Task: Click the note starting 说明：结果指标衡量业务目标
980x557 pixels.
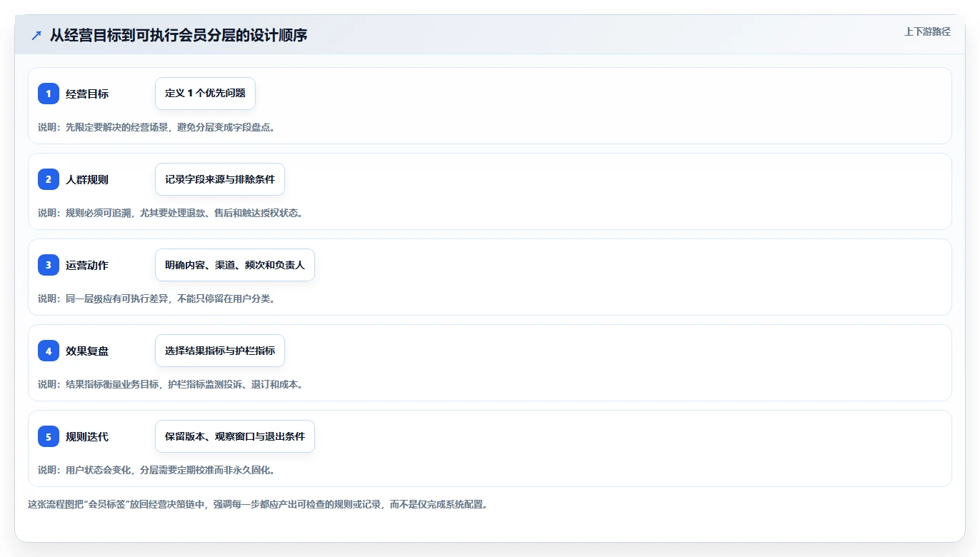Action: point(171,384)
